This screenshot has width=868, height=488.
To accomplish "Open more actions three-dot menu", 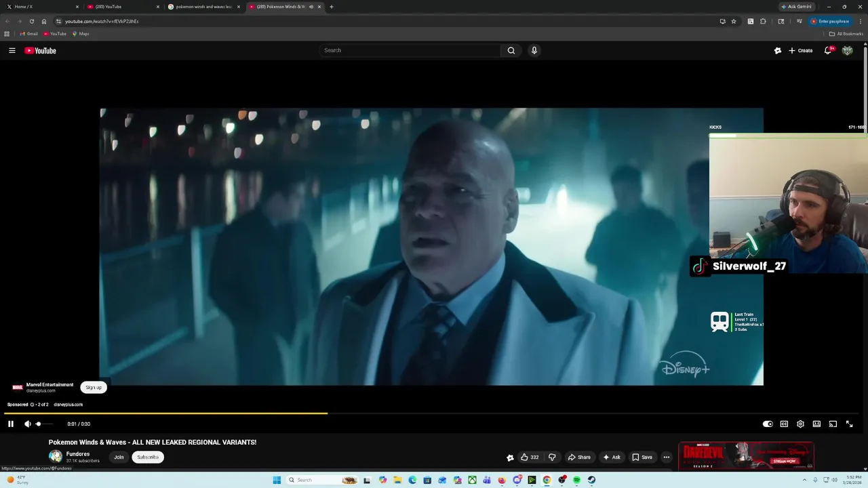I will coord(667,457).
